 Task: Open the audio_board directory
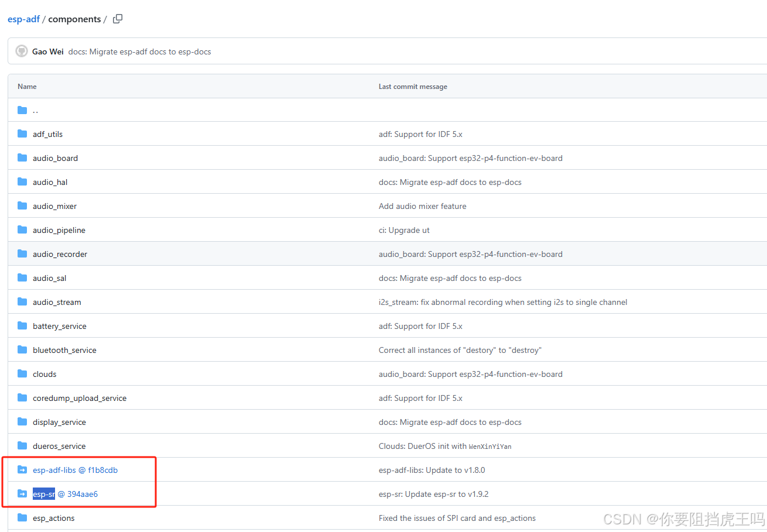click(55, 158)
